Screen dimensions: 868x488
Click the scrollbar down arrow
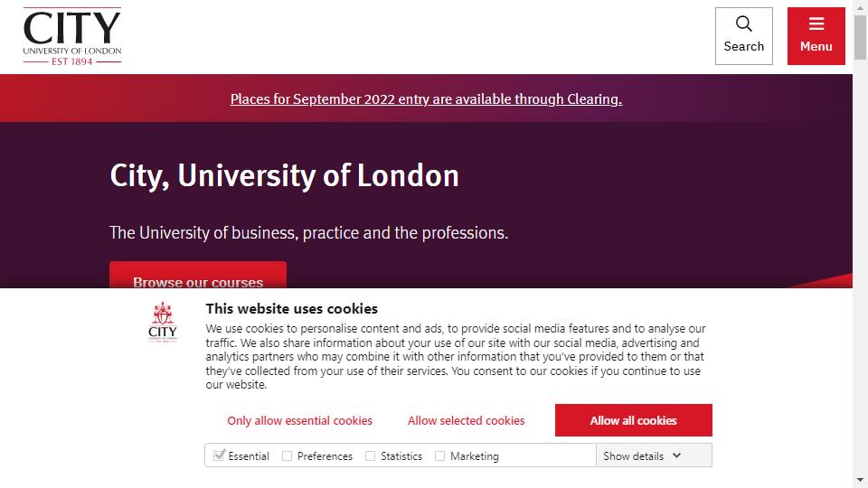click(860, 480)
